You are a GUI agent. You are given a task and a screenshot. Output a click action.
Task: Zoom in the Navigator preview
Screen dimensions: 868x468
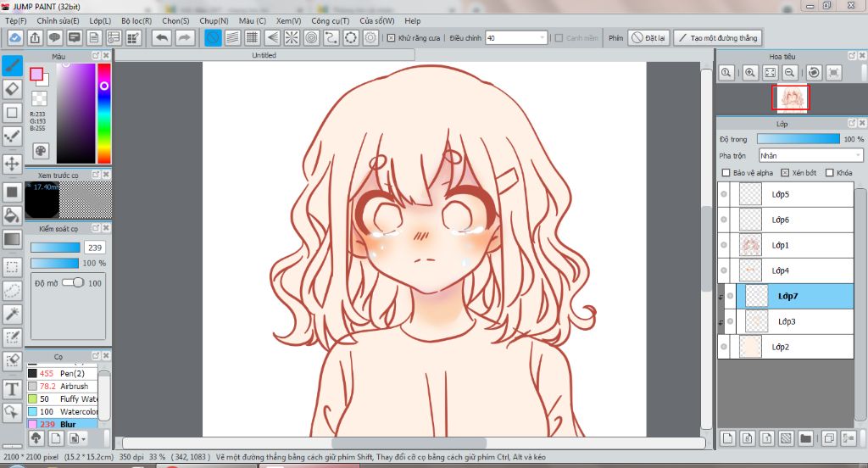(x=750, y=72)
